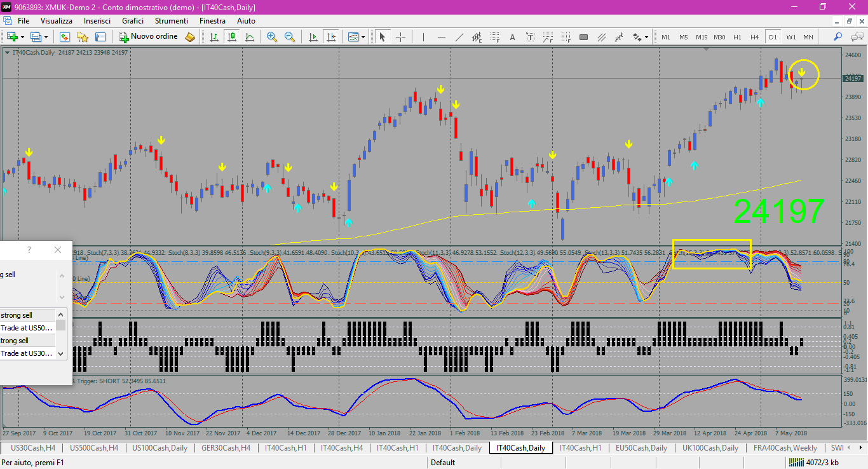Open the Inserisci menu

coord(97,21)
